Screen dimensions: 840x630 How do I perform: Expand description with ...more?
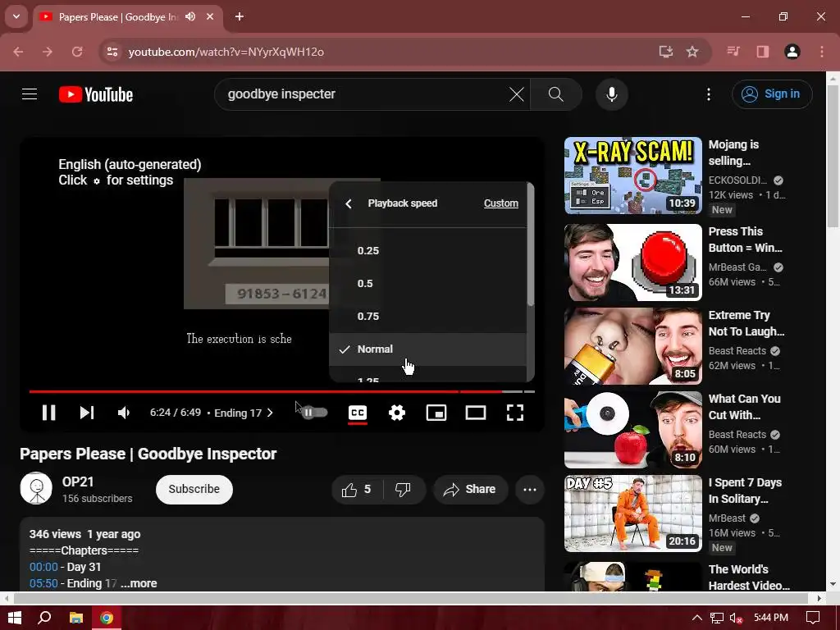(x=139, y=583)
